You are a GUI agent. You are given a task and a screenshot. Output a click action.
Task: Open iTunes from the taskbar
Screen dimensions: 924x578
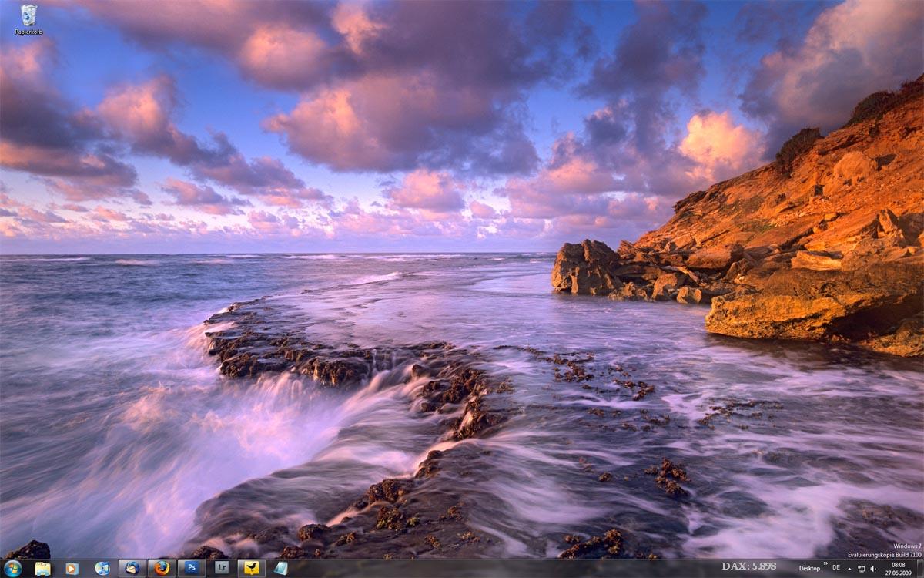click(102, 569)
